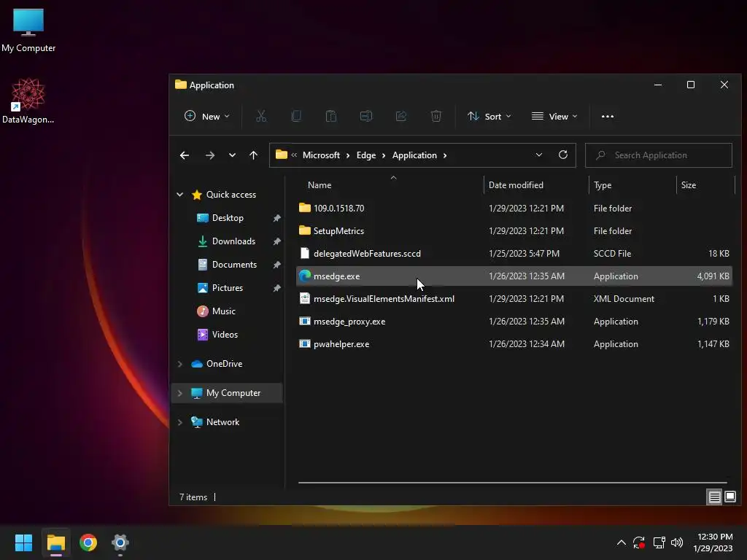The height and width of the screenshot is (560, 747).
Task: Select the DataWagon desktop shortcut
Action: coord(28,101)
